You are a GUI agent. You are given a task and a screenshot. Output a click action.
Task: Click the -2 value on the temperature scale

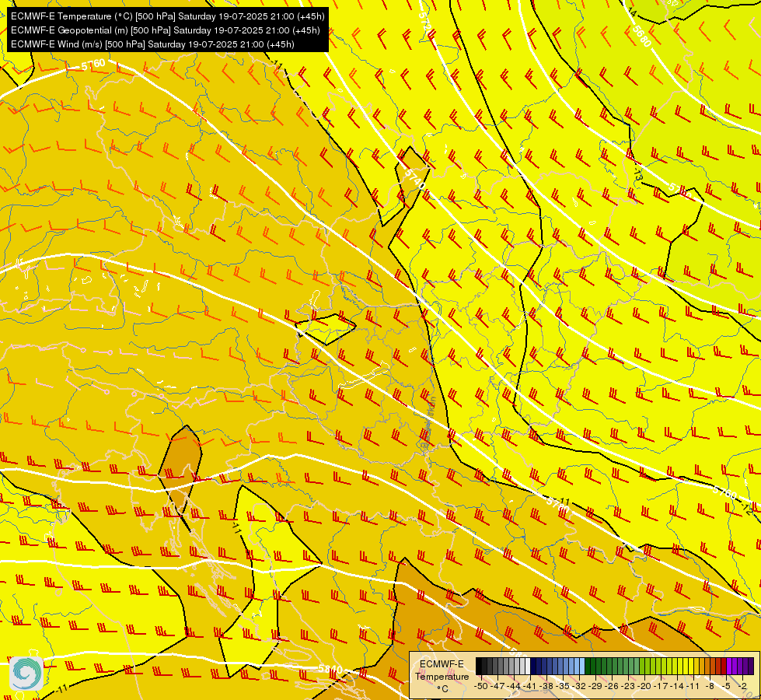(742, 686)
